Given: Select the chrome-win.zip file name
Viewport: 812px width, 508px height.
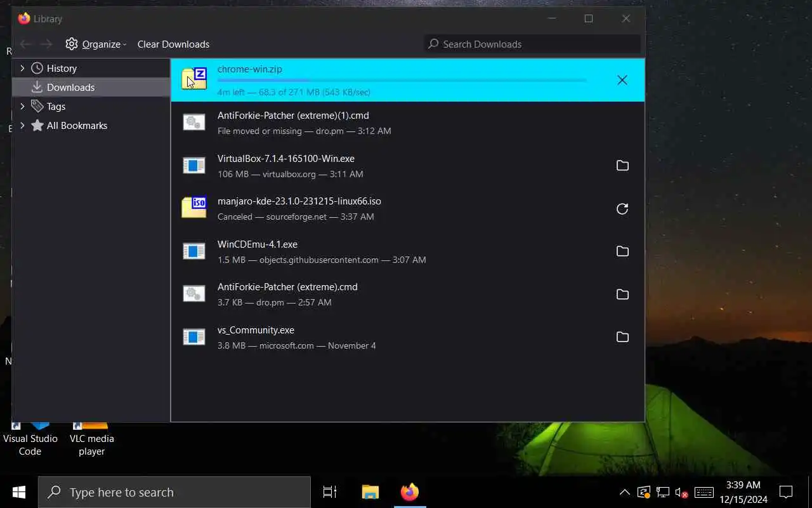Looking at the screenshot, I should [250, 69].
